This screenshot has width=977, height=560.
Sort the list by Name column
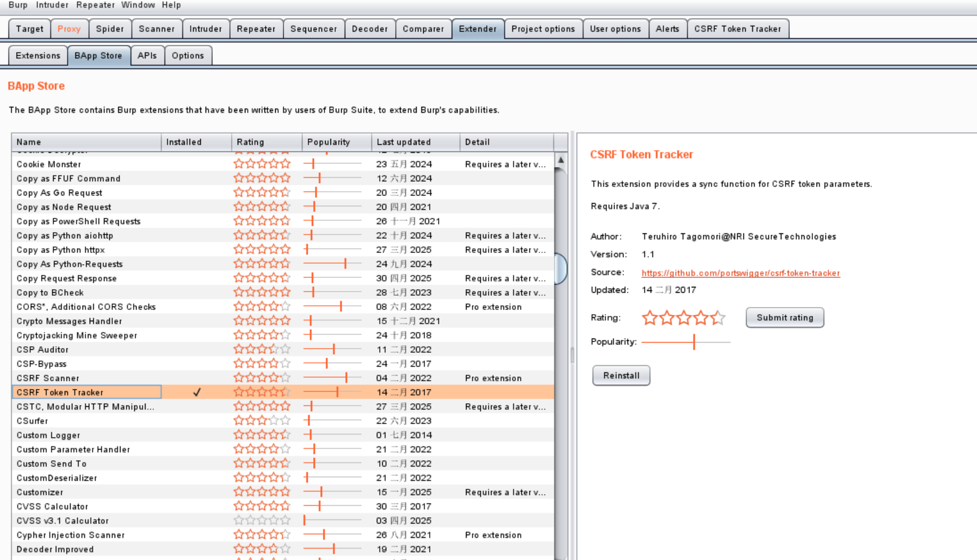pyautogui.click(x=86, y=142)
